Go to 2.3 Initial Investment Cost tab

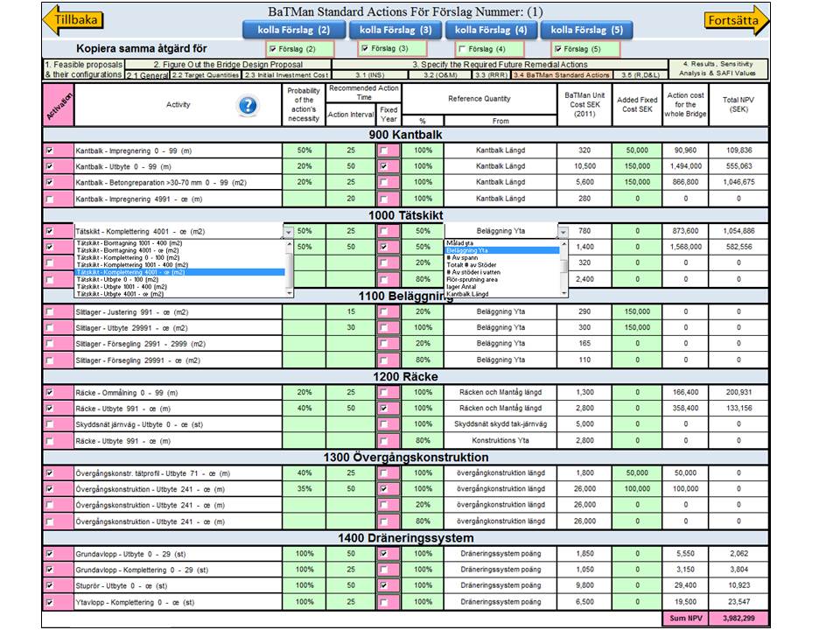pos(286,75)
